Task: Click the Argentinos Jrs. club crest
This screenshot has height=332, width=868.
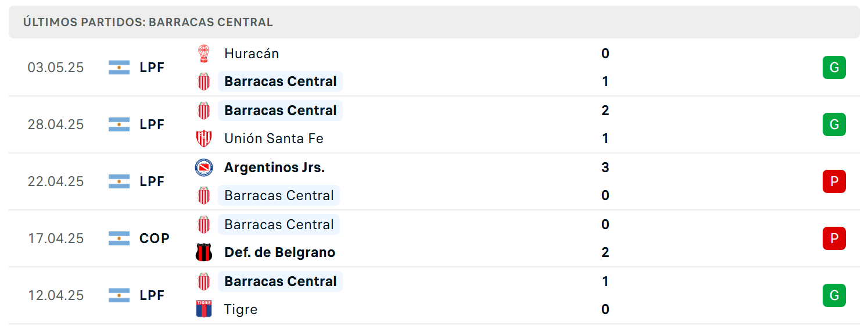Action: [203, 167]
